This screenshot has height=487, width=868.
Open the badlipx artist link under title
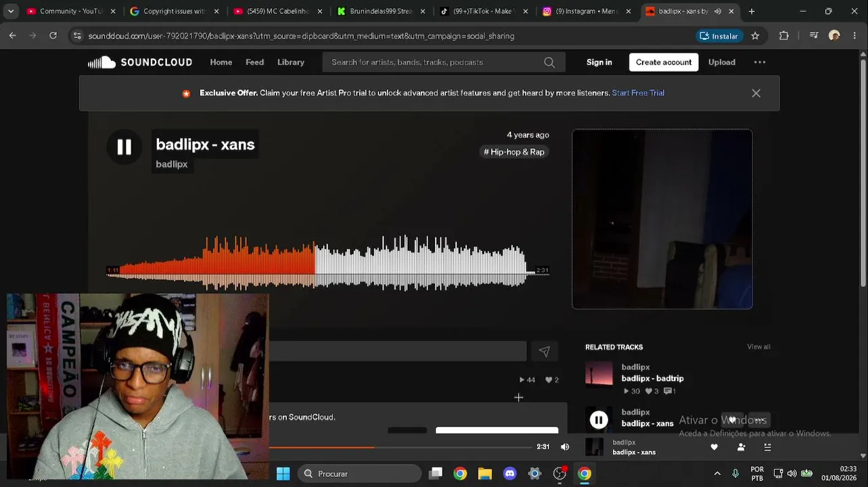[x=172, y=164]
